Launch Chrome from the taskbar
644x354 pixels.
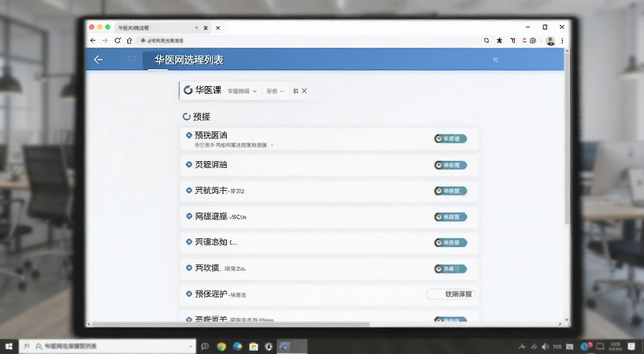(x=221, y=347)
